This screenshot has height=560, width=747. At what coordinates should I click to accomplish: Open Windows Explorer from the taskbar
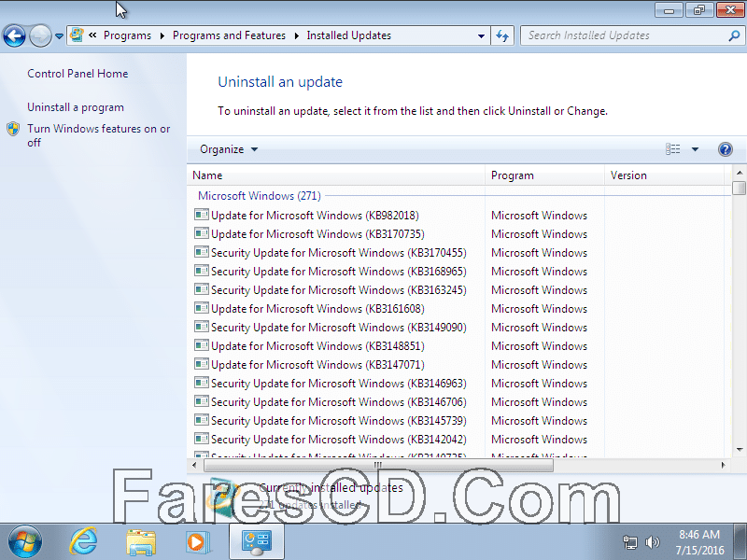141,542
